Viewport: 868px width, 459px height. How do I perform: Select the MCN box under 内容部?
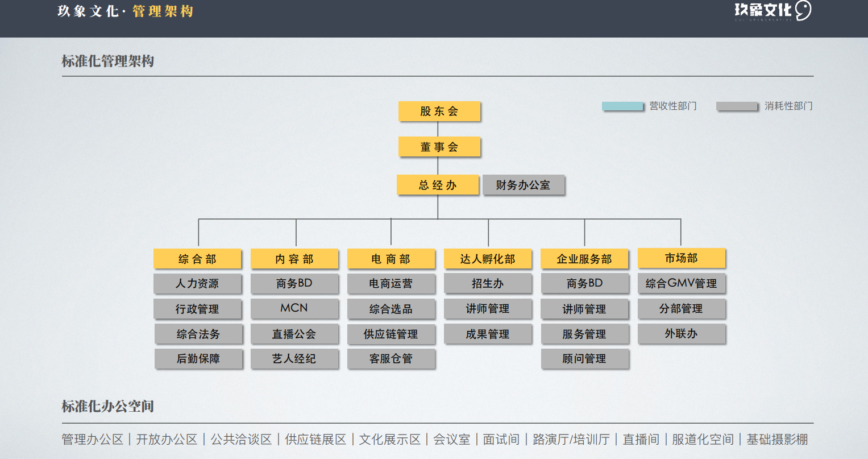click(x=294, y=309)
